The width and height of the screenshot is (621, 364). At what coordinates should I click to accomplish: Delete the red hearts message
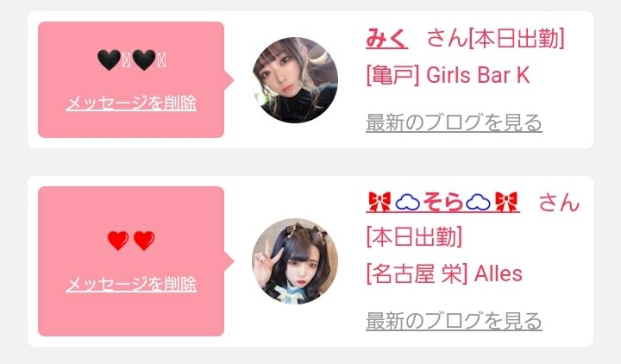click(x=131, y=284)
